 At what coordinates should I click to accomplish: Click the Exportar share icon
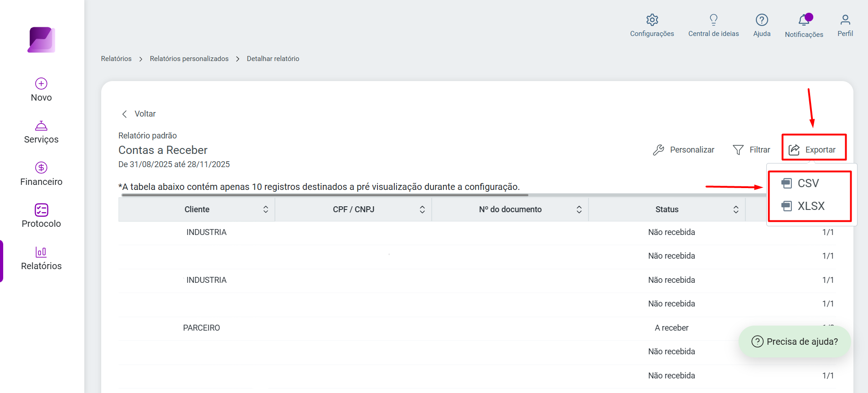click(794, 150)
